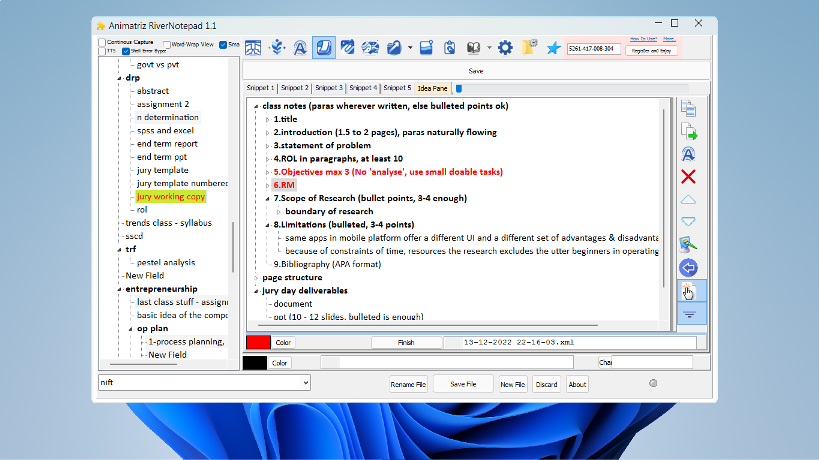Click the registration code input field
Viewport: 819px width, 460px height.
pos(594,49)
